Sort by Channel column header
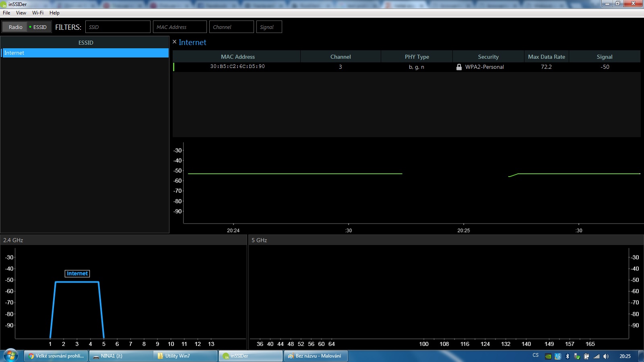644x362 pixels. tap(341, 57)
